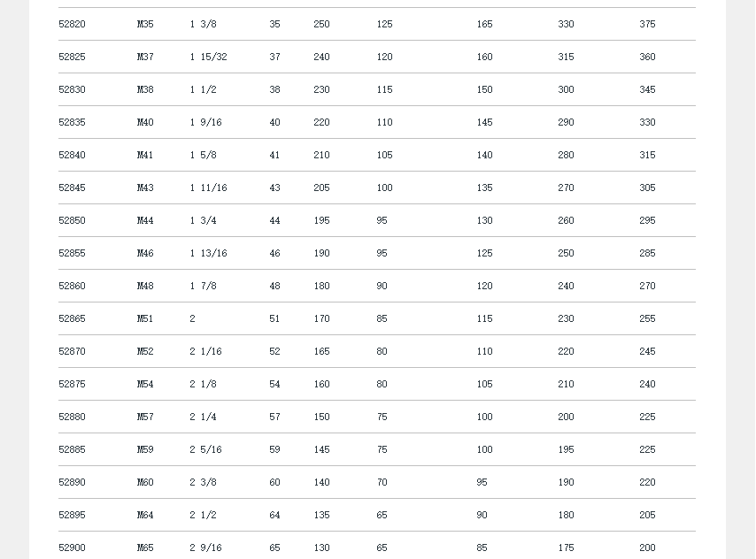The height and width of the screenshot is (559, 756).
Task: Click part number 52870
Action: click(72, 352)
